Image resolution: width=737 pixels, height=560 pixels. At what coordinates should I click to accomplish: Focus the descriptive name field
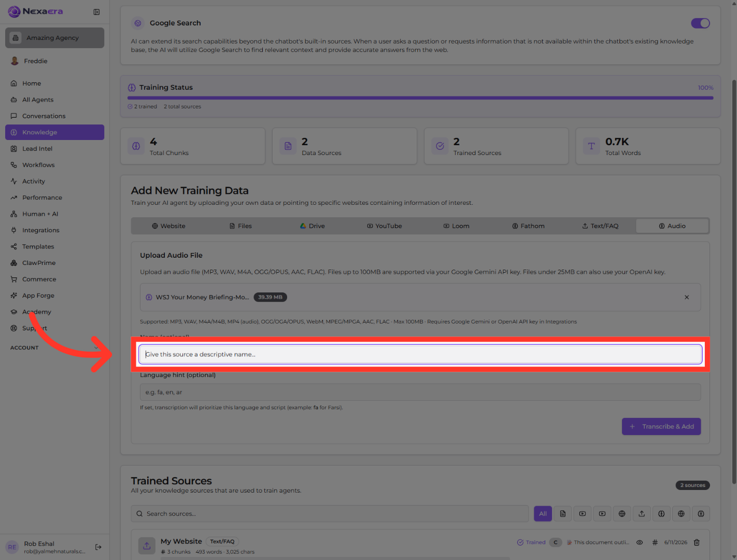coord(420,355)
